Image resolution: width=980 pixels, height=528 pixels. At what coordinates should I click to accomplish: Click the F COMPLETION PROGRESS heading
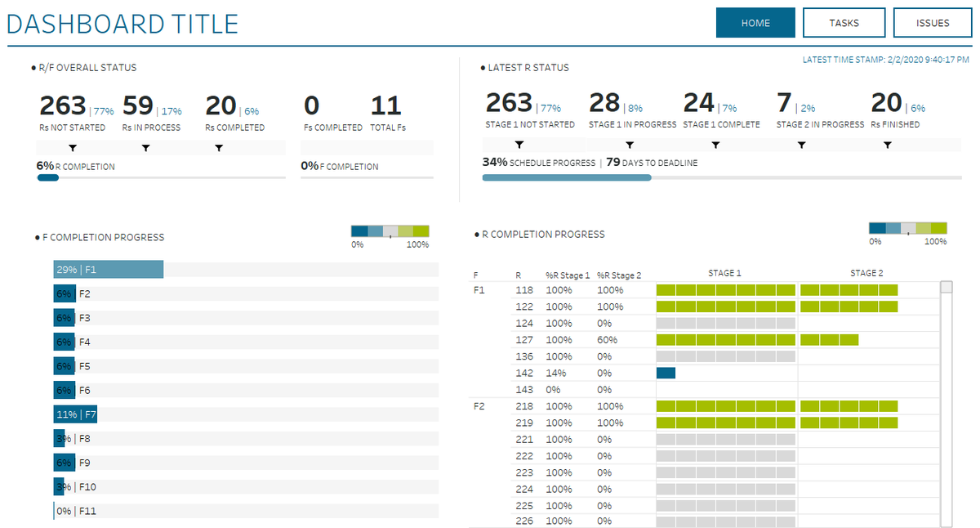[103, 238]
